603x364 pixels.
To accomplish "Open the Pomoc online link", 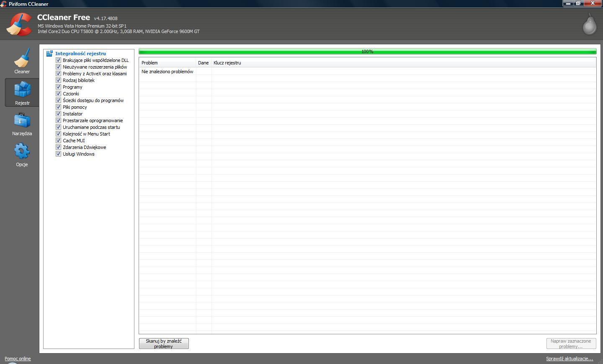I will [x=18, y=359].
